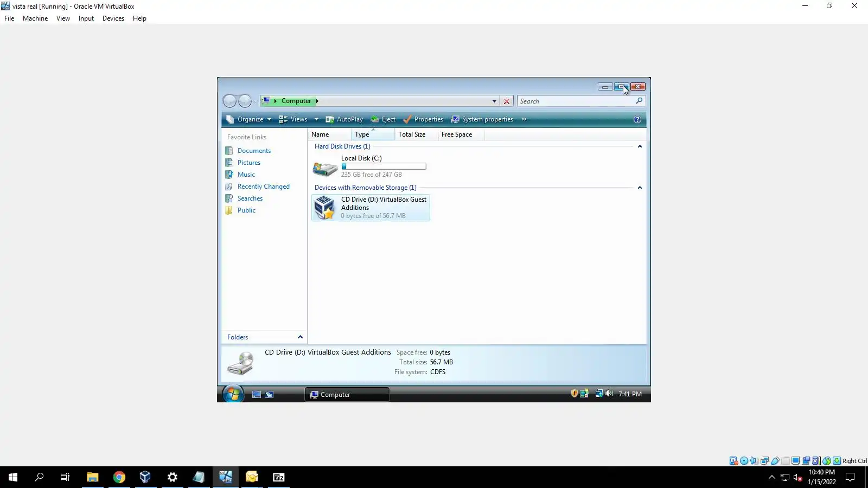Click the magnifier icon in Search box

click(x=639, y=101)
